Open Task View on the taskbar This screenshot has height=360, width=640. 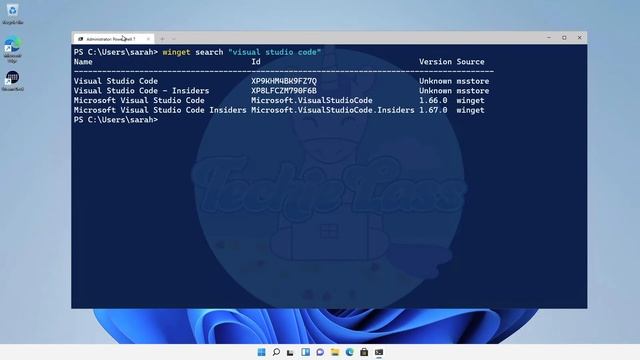(290, 352)
